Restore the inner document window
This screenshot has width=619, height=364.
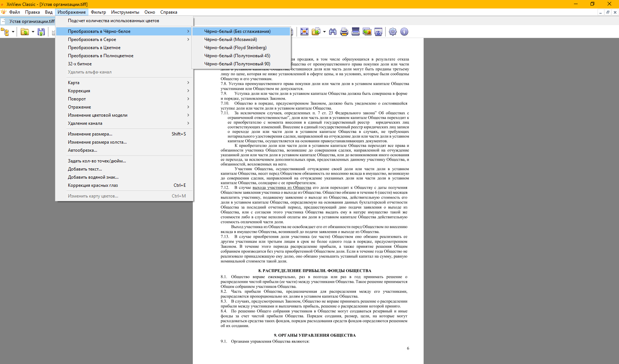pyautogui.click(x=608, y=12)
